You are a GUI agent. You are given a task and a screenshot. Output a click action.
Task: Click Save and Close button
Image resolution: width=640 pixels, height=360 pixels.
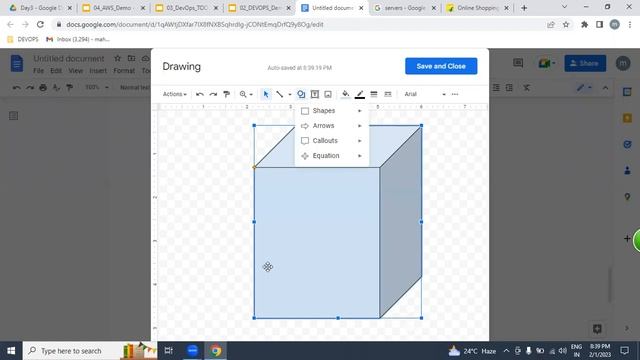(441, 66)
